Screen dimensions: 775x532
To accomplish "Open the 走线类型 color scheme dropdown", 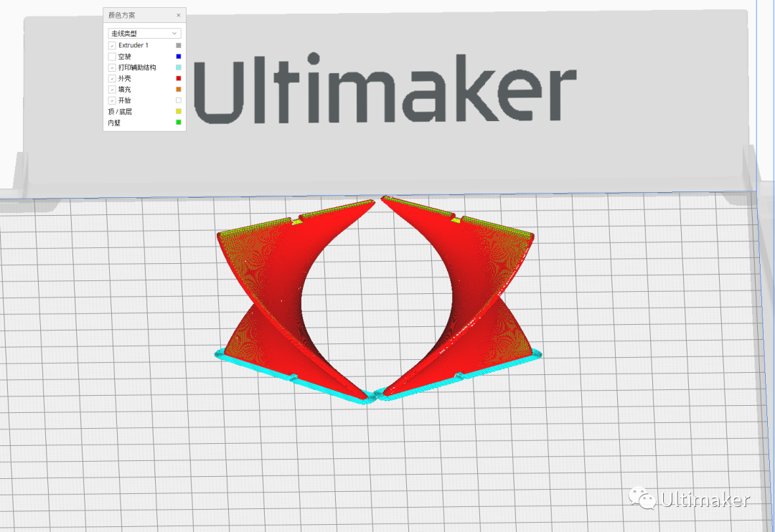I will pos(144,33).
